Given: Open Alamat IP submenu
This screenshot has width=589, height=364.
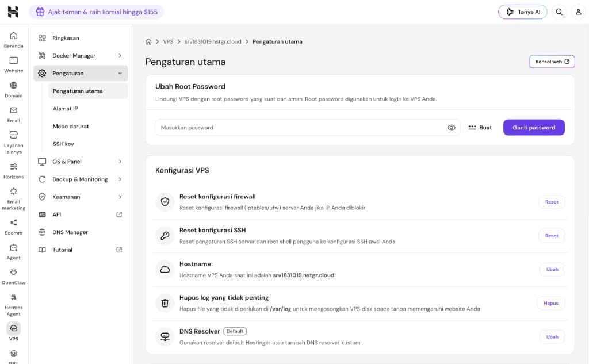Looking at the screenshot, I should pyautogui.click(x=88, y=109).
